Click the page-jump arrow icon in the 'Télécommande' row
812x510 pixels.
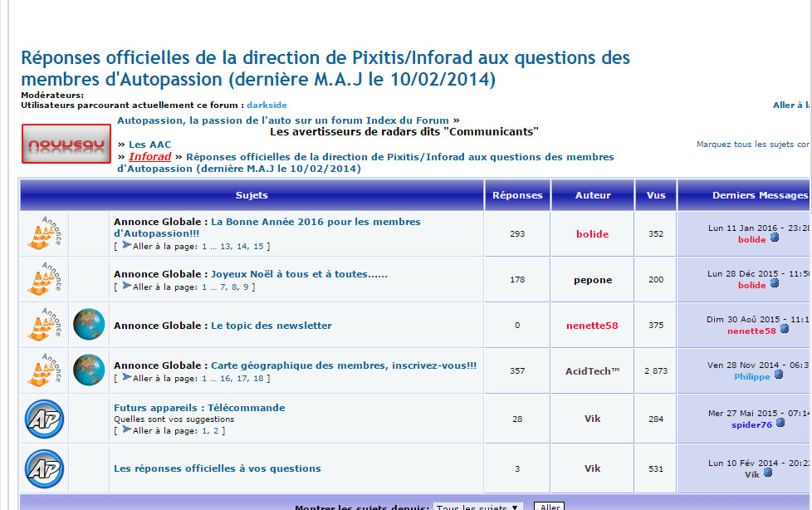coord(126,429)
